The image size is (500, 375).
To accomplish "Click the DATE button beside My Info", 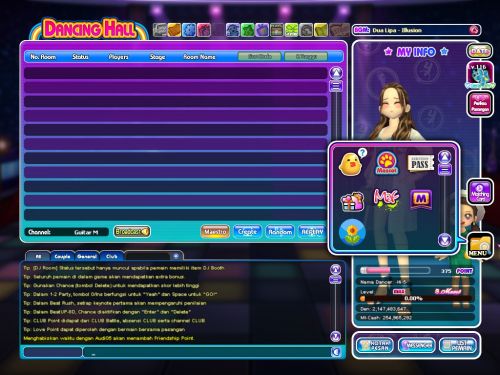I will click(x=480, y=51).
